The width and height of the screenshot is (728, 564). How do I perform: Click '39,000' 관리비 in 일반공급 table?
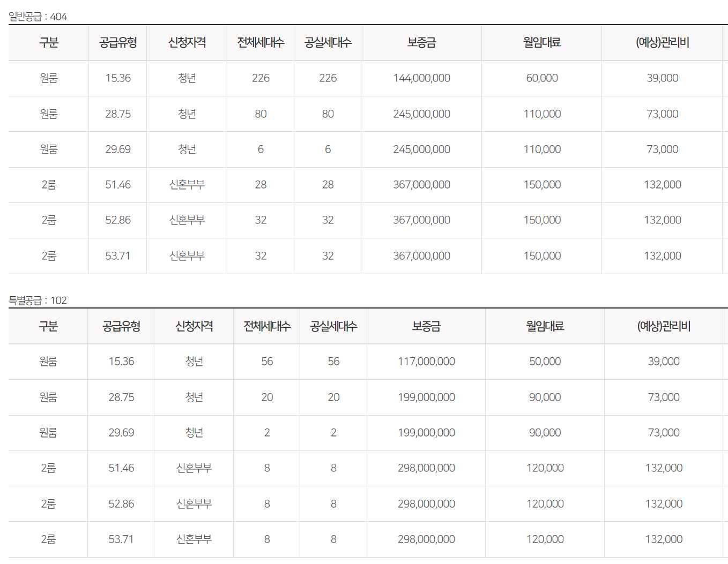coord(663,78)
